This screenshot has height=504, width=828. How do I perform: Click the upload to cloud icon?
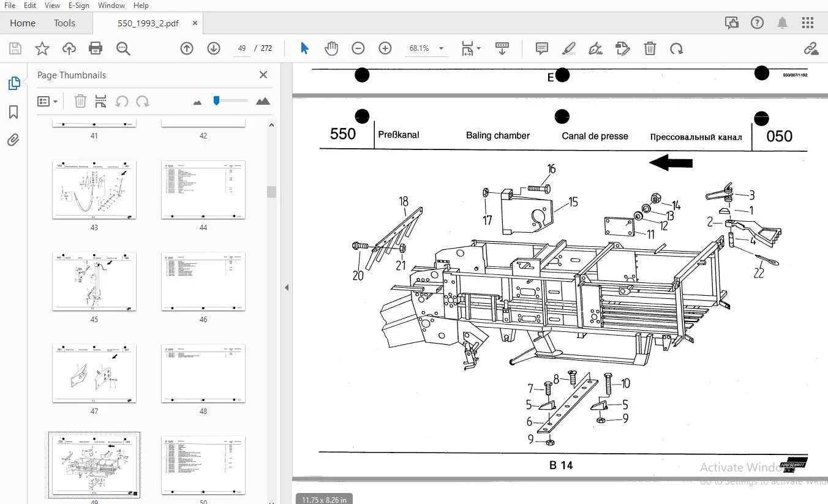click(69, 48)
